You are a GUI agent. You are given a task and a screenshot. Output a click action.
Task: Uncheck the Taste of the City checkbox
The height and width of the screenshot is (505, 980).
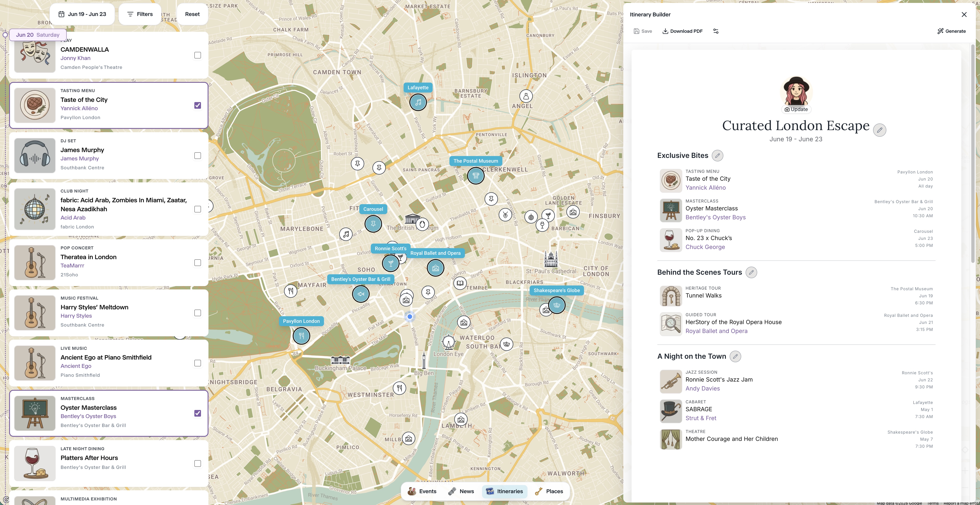coord(197,105)
